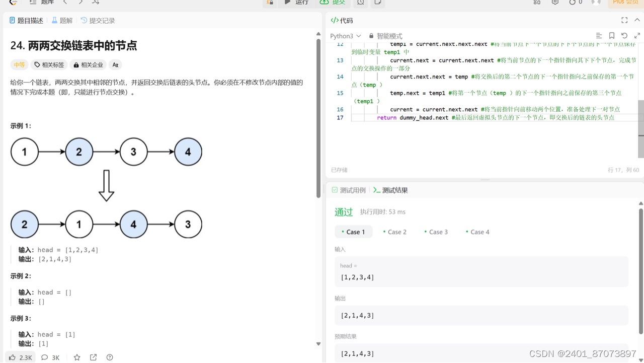The image size is (644, 363).
Task: Click the description panel scrollbar
Action: (318, 118)
